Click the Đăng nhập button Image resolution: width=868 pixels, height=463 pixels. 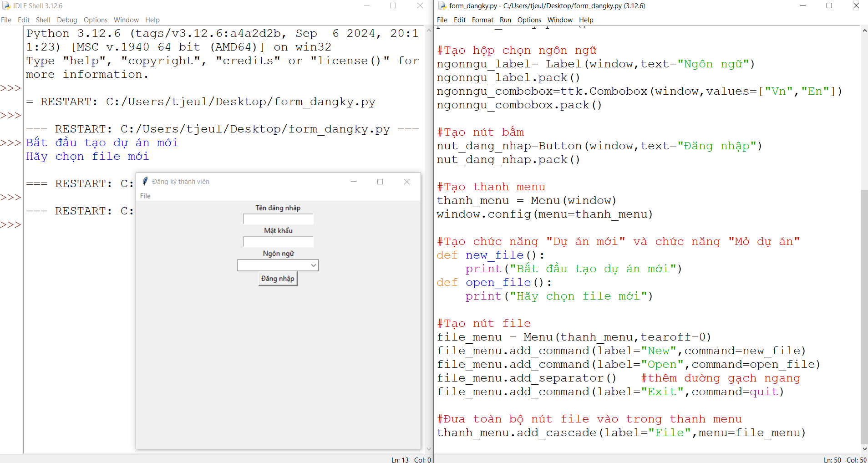click(278, 279)
